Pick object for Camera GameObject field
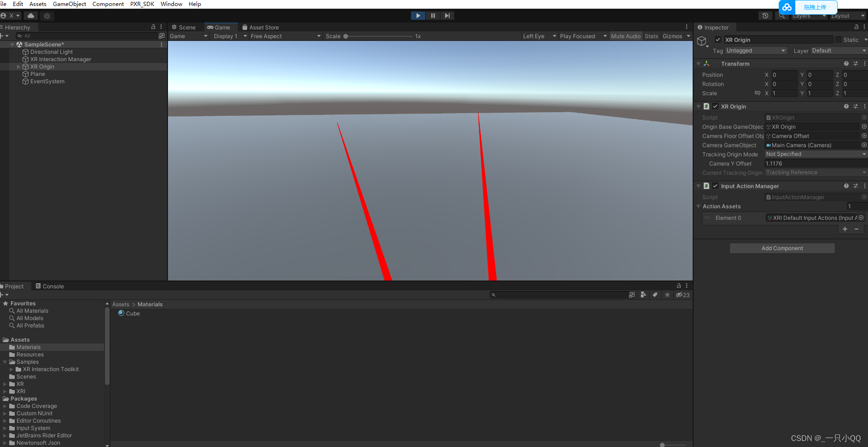The height and width of the screenshot is (447, 868). click(x=864, y=145)
